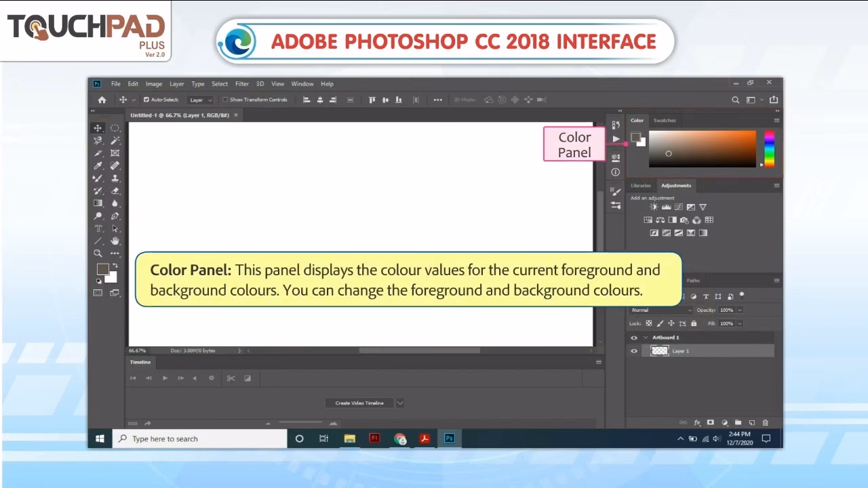Image resolution: width=868 pixels, height=488 pixels.
Task: Select the Lasso tool
Action: click(98, 140)
